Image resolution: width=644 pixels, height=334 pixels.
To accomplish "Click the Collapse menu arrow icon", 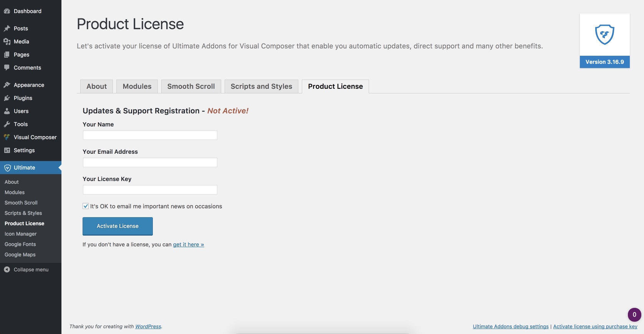I will pyautogui.click(x=7, y=269).
